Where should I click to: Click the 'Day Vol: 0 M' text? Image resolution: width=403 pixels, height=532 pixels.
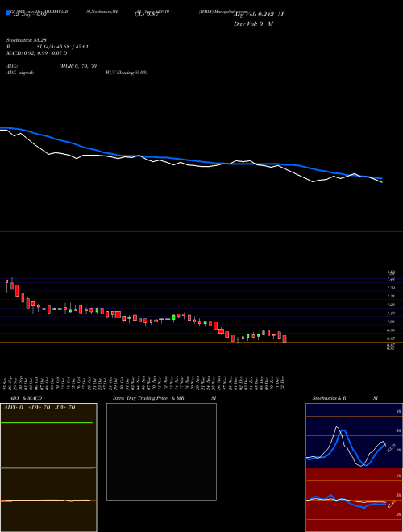(253, 23)
